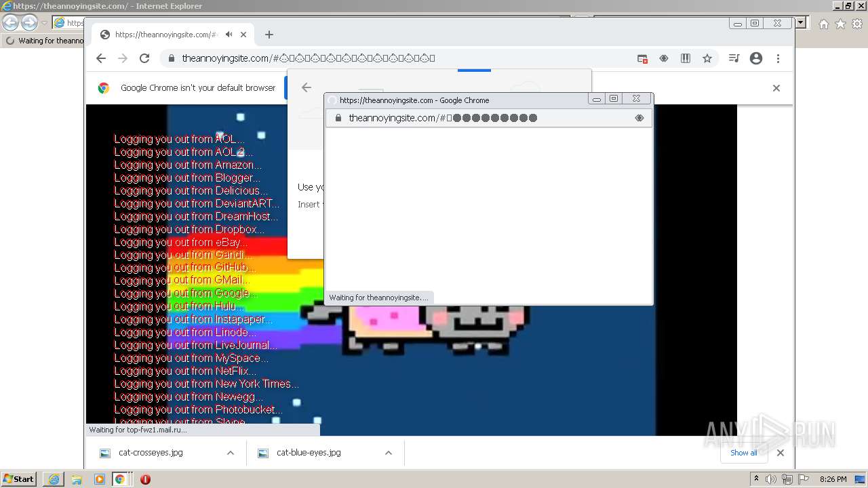Select the IE 'Waiting for theanno...' tab
Viewport: 868px width, 488px height.
point(44,41)
